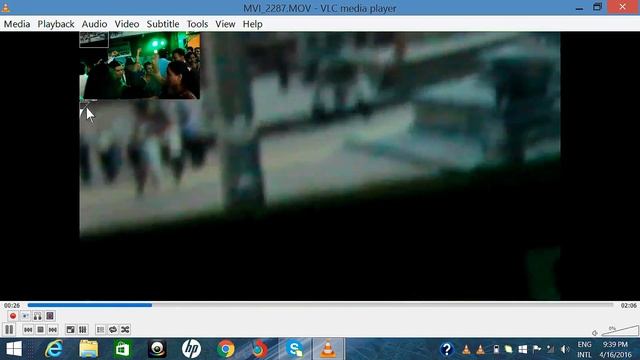
Task: Open the Tools menu
Action: click(197, 24)
